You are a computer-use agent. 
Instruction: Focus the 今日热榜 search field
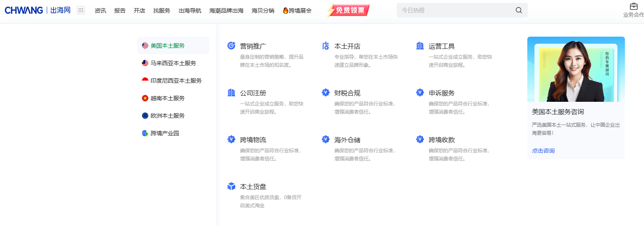click(455, 10)
